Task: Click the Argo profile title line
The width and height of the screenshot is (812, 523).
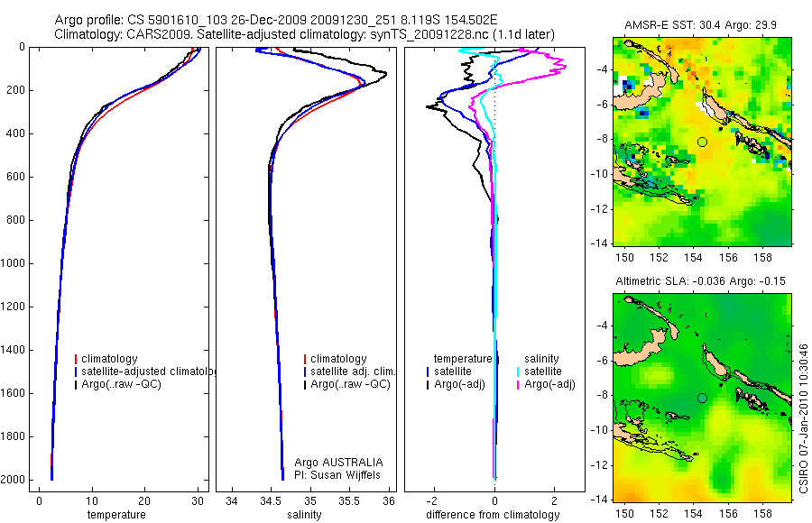Action: [276, 20]
